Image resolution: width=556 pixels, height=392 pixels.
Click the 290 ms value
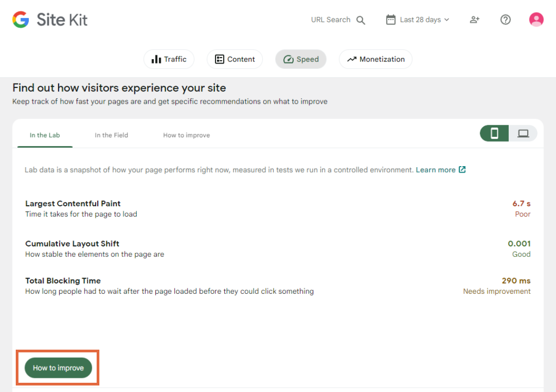[x=516, y=281]
